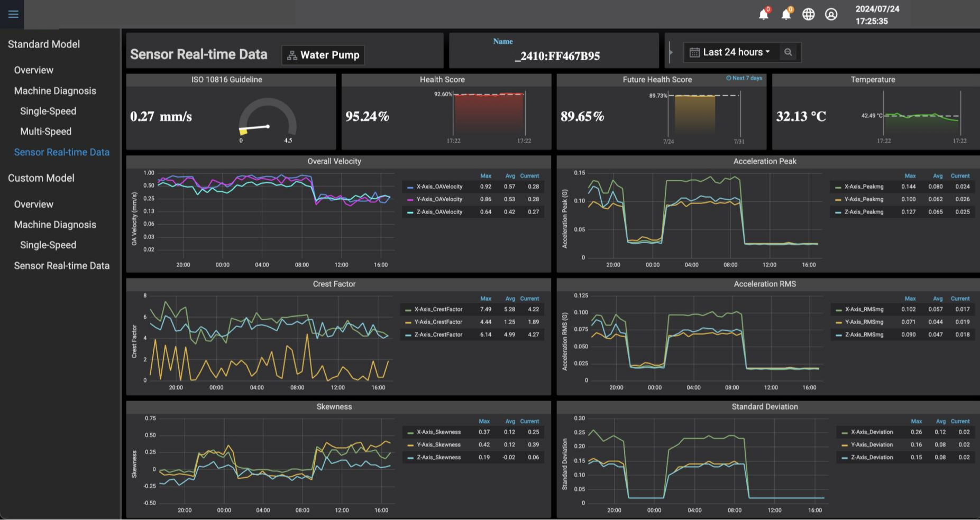This screenshot has width=980, height=520.
Task: Click the Next 7 days clock icon
Action: pyautogui.click(x=728, y=78)
